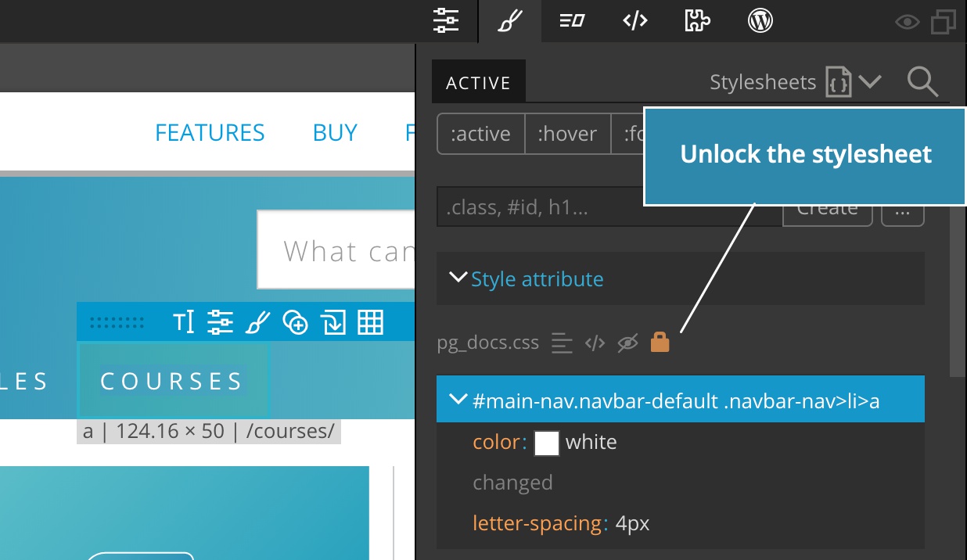Open the Actions panel icon
Screen dimensions: 967x560
coord(573,21)
